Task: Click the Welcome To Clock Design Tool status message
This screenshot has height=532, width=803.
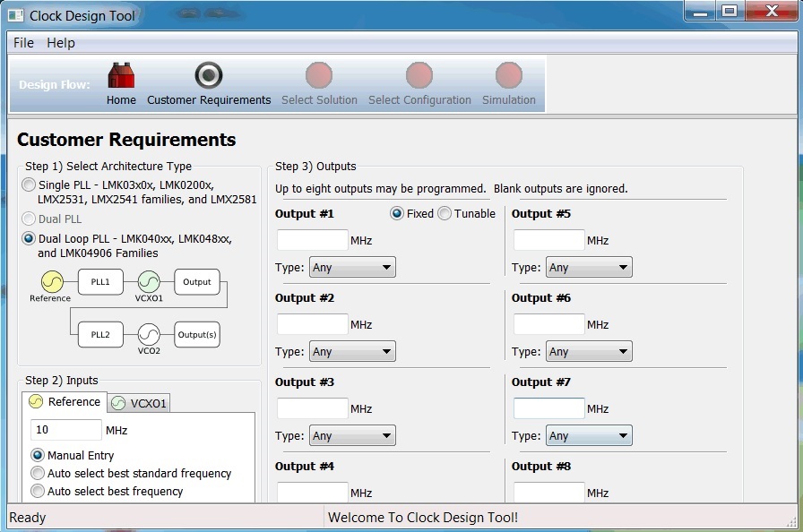Action: click(423, 517)
